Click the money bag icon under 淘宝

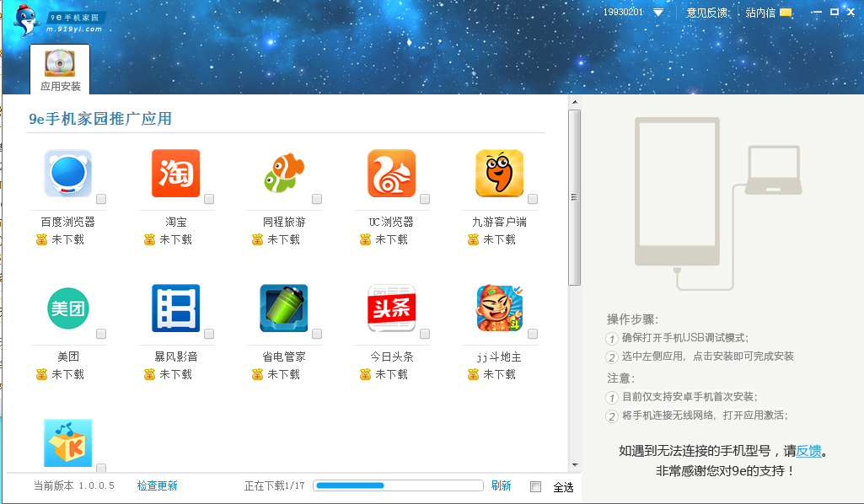tap(149, 239)
